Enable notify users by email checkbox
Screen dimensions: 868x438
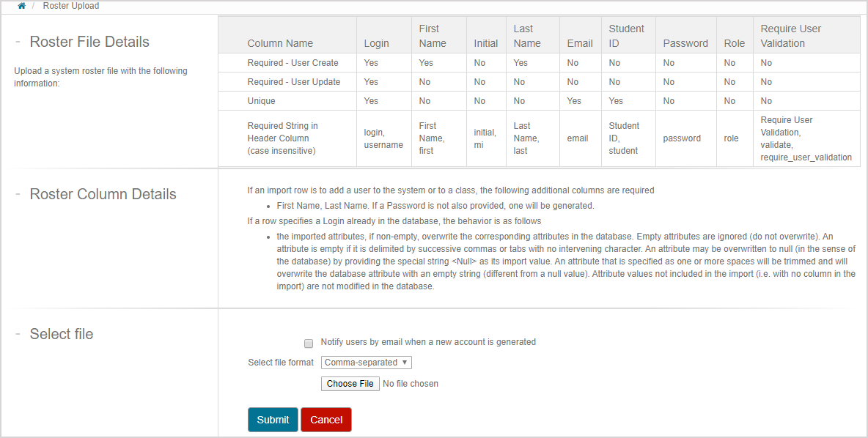(x=309, y=343)
